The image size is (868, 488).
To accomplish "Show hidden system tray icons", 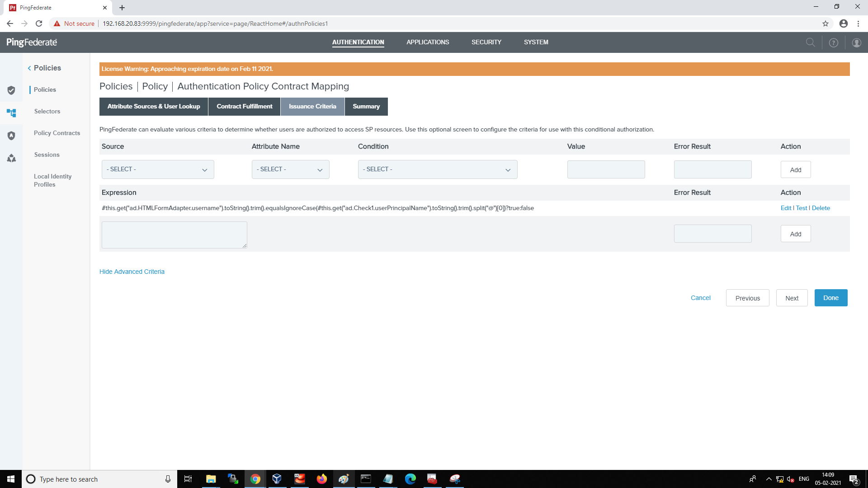I will (x=769, y=479).
